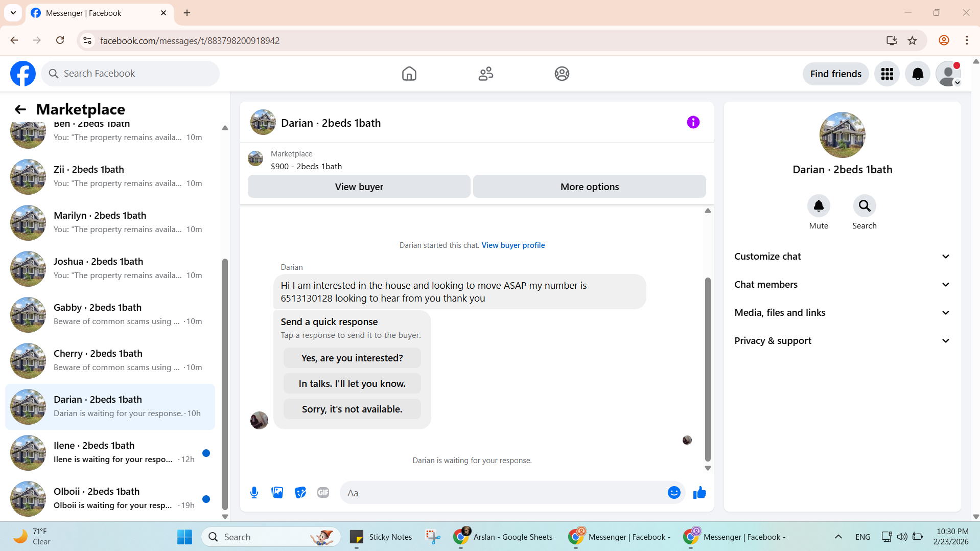Viewport: 980px width, 551px height.
Task: Open the tab search dropdown arrow
Action: (13, 13)
